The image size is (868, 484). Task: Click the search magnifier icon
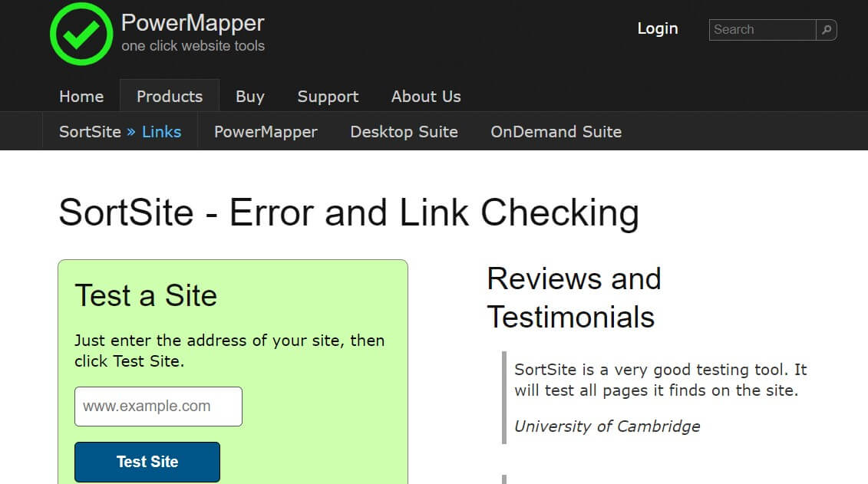[x=827, y=29]
